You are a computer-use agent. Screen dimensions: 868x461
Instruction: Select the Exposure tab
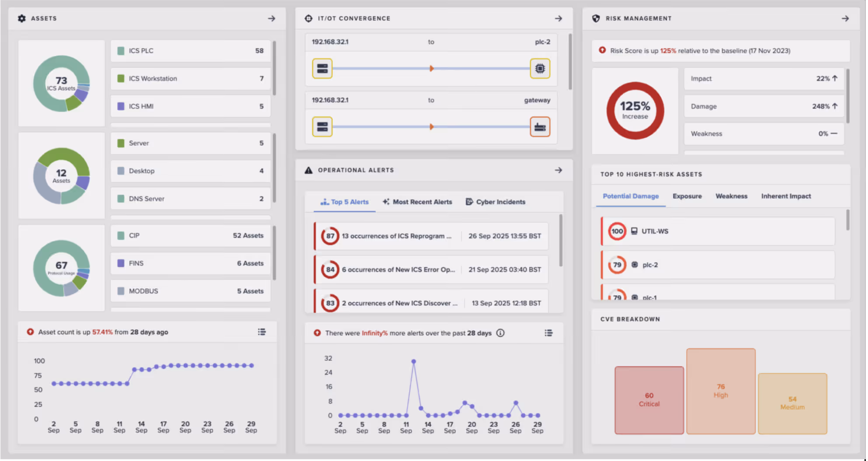(687, 196)
